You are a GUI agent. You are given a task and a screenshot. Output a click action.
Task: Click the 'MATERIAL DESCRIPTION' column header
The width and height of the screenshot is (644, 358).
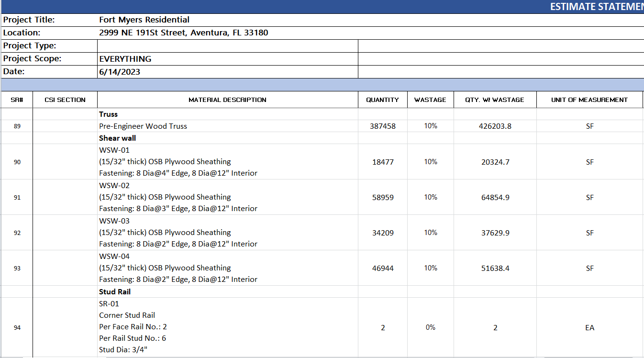pyautogui.click(x=228, y=100)
